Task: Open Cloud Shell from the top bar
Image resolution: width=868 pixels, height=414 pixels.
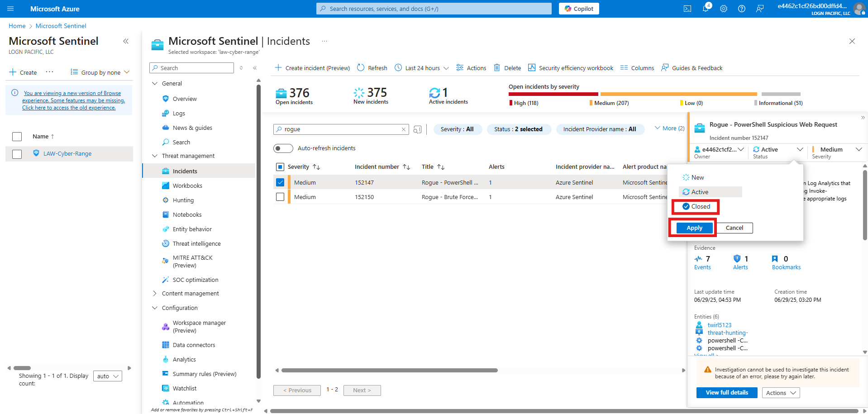Action: (687, 9)
